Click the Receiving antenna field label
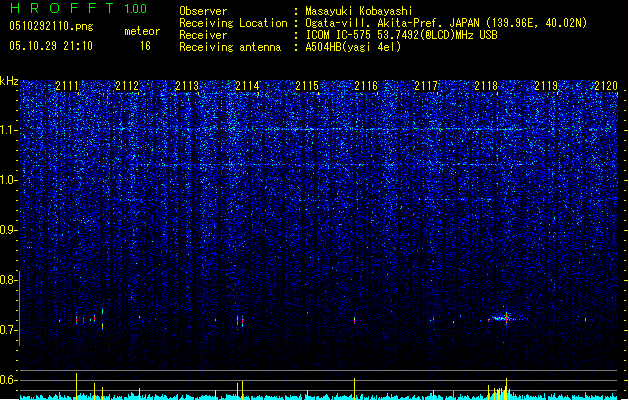This screenshot has height=400, width=629. pos(230,47)
